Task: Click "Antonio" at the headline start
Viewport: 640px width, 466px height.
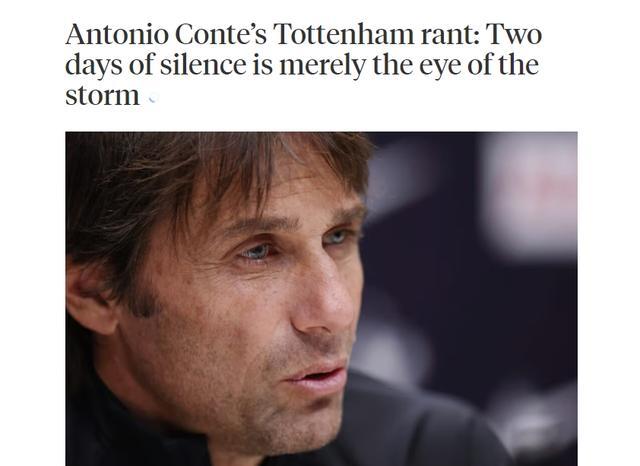Action: click(x=117, y=34)
